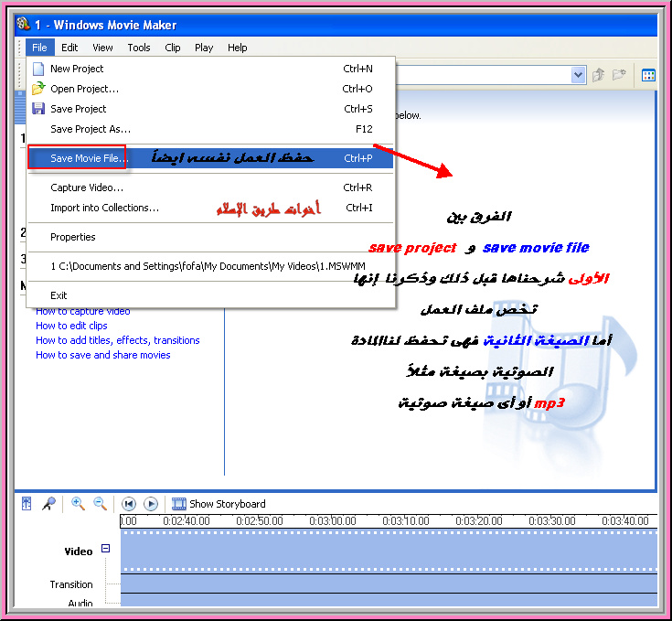Click the New Project page icon
This screenshot has width=672, height=621.
click(x=38, y=69)
